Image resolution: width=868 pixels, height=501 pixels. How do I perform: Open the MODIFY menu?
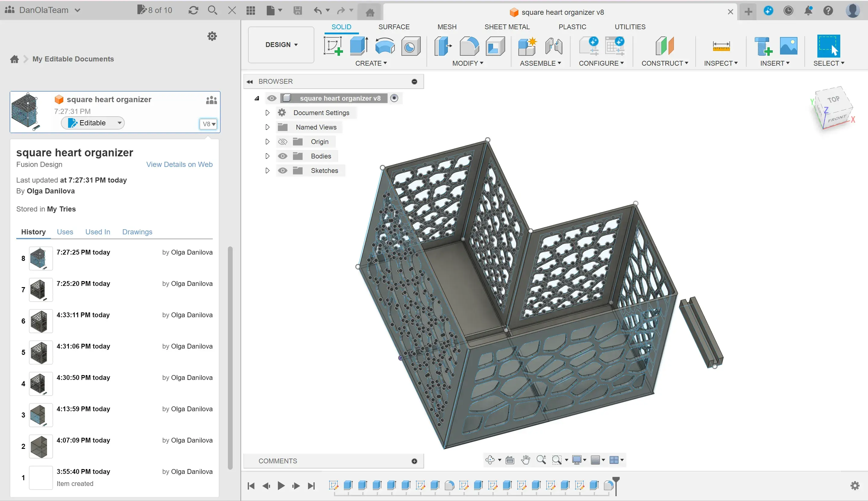[x=468, y=63]
